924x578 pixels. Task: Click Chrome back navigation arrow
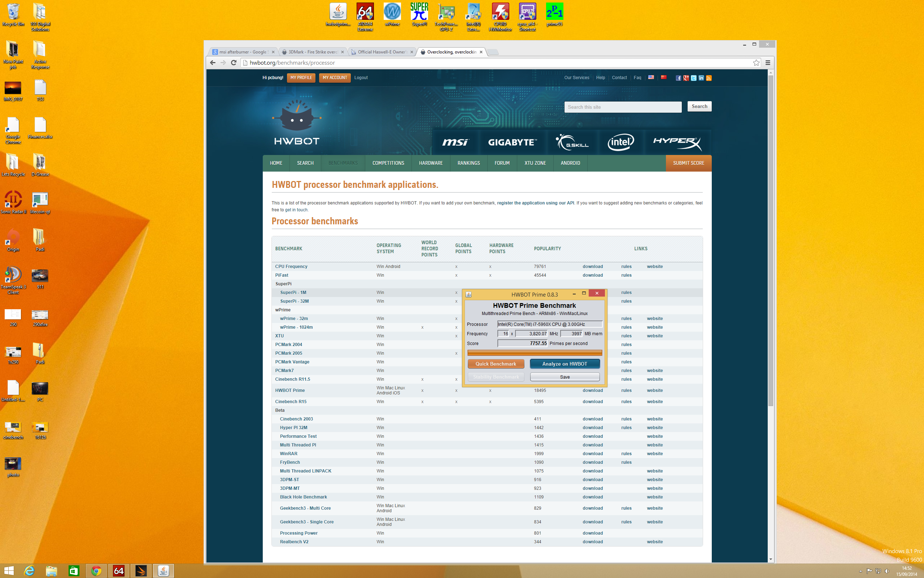[213, 63]
